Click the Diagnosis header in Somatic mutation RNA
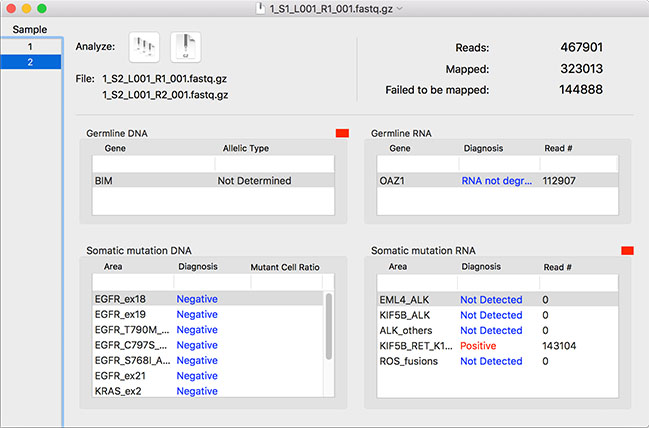The image size is (649, 428). point(481,267)
